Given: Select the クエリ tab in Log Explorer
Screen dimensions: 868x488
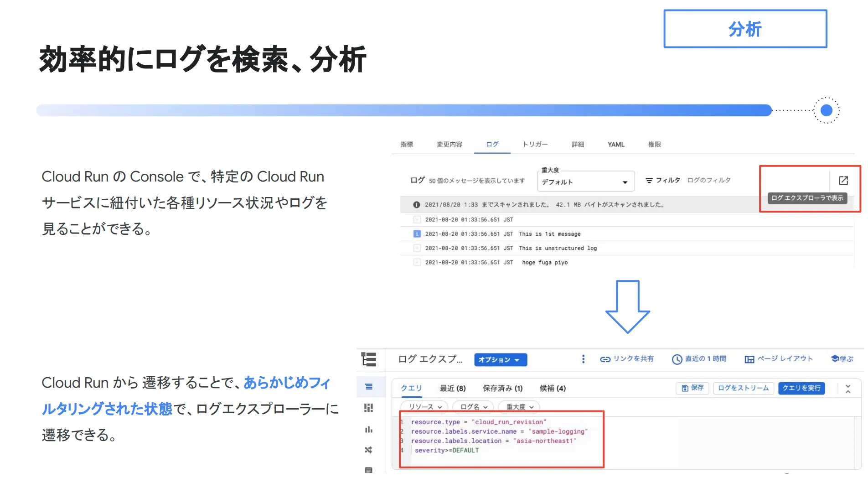Looking at the screenshot, I should point(411,388).
